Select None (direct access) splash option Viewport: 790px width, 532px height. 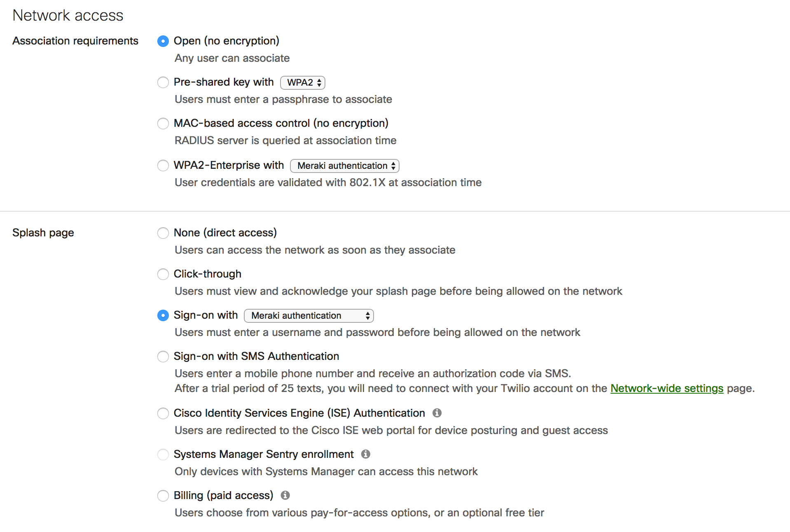[163, 233]
